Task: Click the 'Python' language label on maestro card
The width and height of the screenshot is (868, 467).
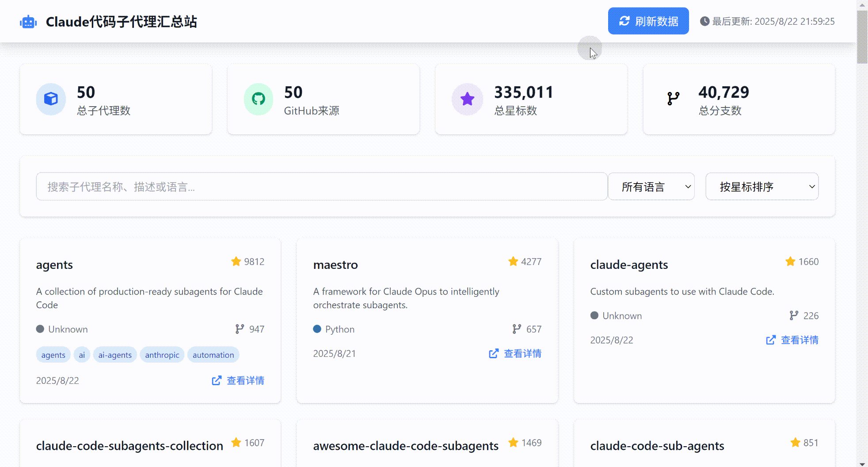Action: 340,329
